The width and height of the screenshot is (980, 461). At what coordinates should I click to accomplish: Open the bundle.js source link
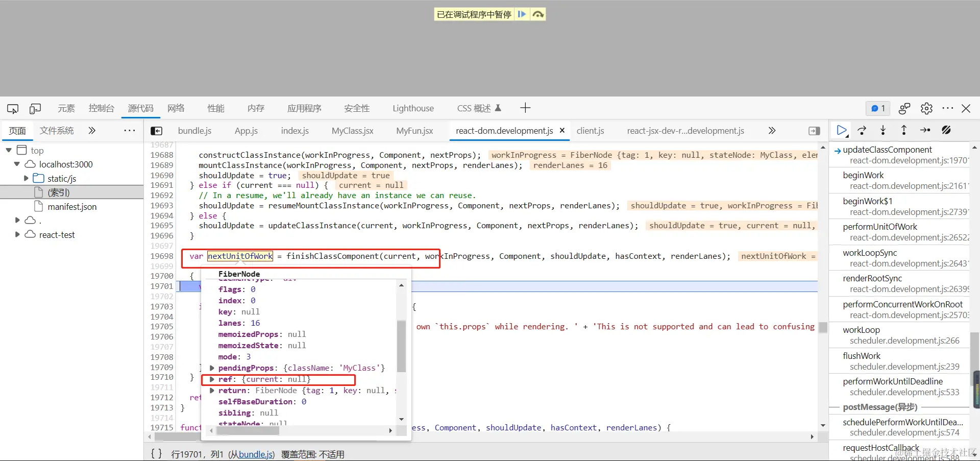click(256, 454)
